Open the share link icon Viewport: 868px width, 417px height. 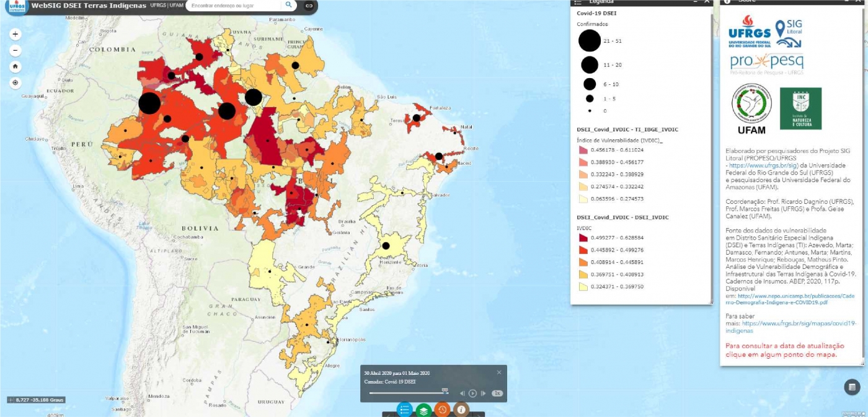coord(309,6)
